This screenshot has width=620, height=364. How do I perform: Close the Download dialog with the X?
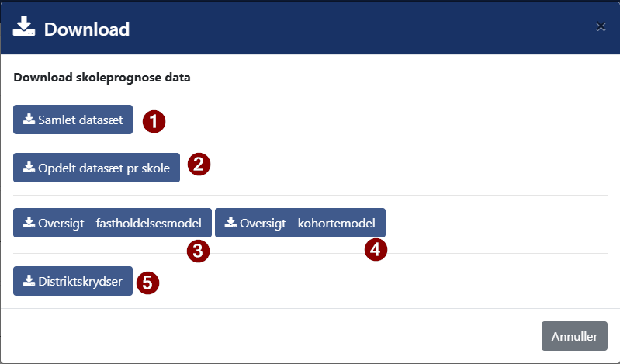click(x=601, y=27)
